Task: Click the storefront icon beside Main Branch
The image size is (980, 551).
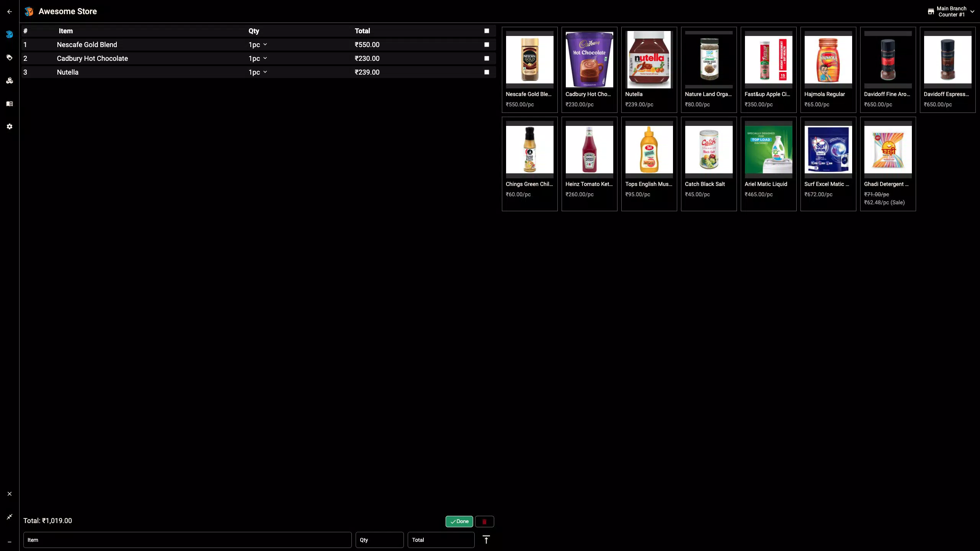Action: [x=931, y=11]
